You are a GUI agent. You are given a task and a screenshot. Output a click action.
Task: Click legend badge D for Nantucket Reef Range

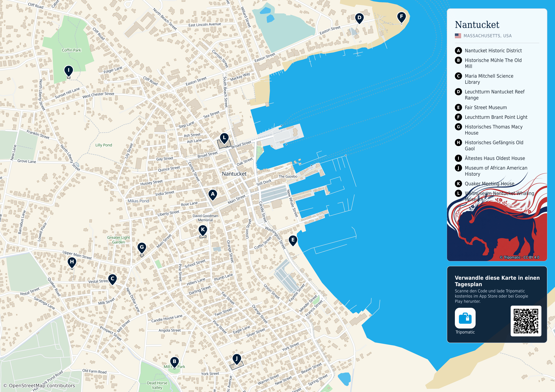(x=458, y=92)
